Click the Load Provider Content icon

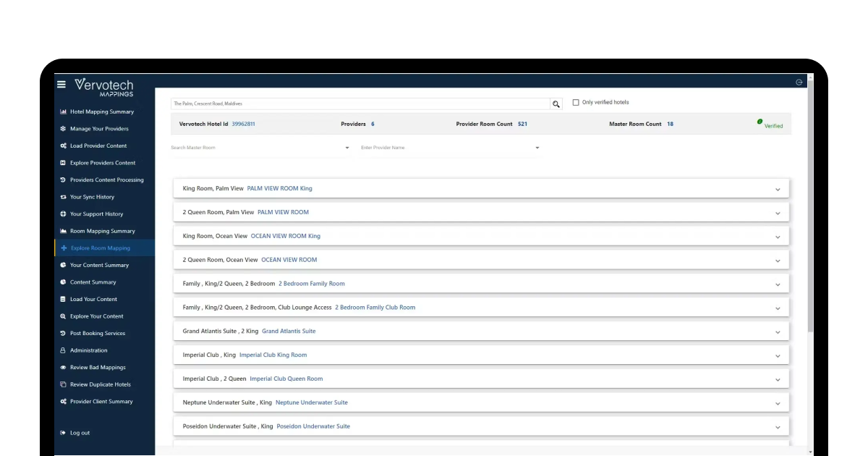click(x=63, y=145)
